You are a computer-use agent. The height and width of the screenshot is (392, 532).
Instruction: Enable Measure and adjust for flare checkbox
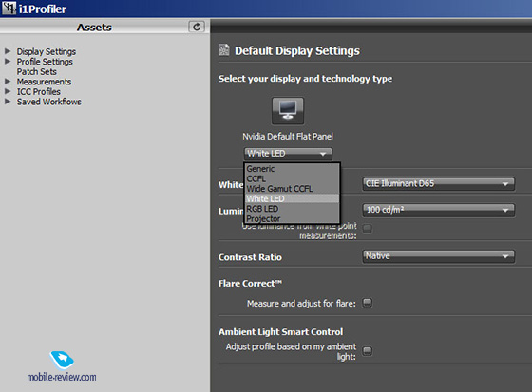point(367,303)
